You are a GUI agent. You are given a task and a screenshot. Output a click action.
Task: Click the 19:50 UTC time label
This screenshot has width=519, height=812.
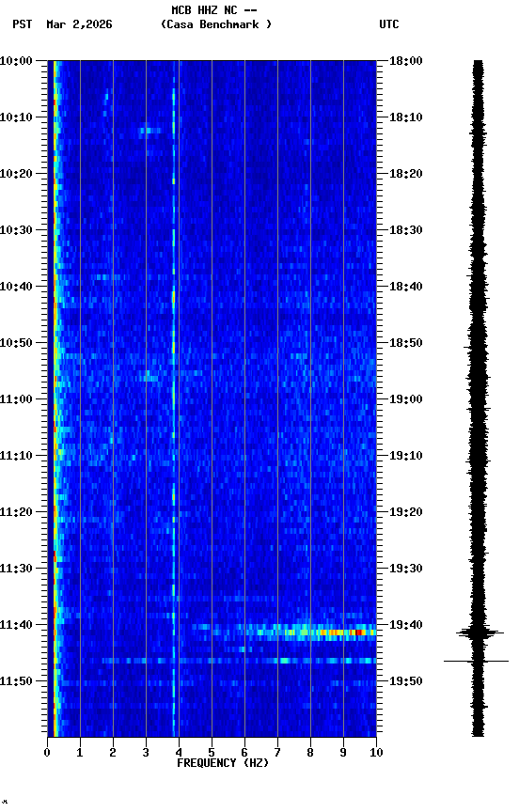coord(406,681)
